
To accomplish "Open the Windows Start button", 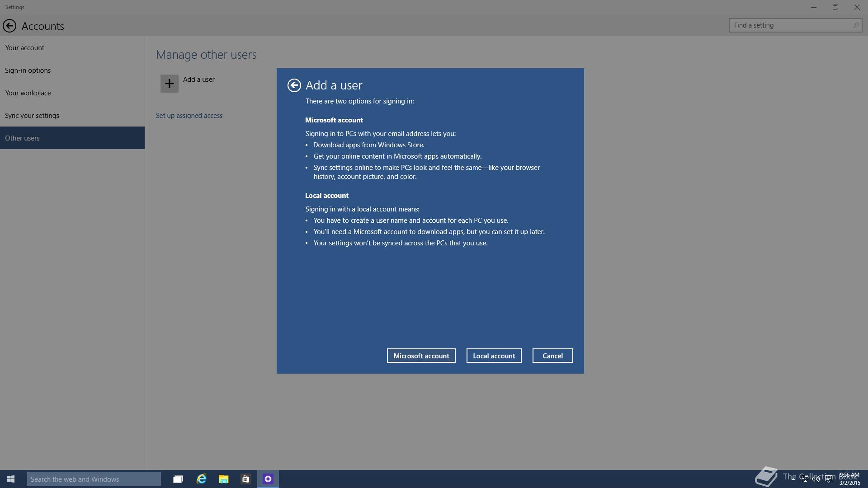I will (x=11, y=479).
